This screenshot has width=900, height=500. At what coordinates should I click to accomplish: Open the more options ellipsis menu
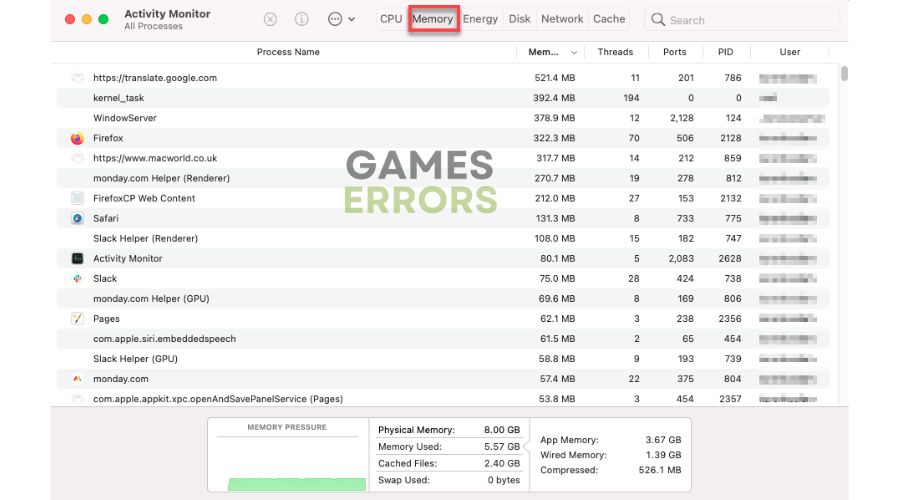pos(341,20)
